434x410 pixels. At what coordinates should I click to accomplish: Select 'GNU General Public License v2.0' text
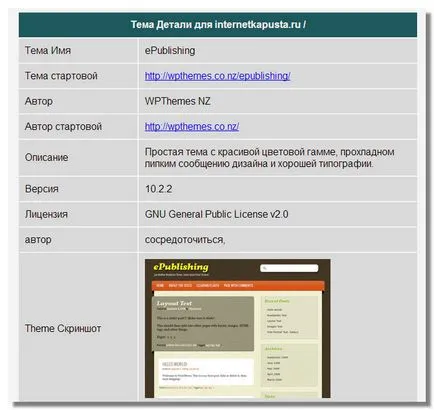(216, 214)
